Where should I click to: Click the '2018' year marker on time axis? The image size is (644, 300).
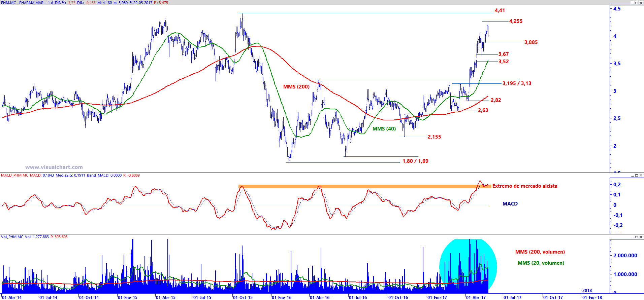[x=587, y=291]
